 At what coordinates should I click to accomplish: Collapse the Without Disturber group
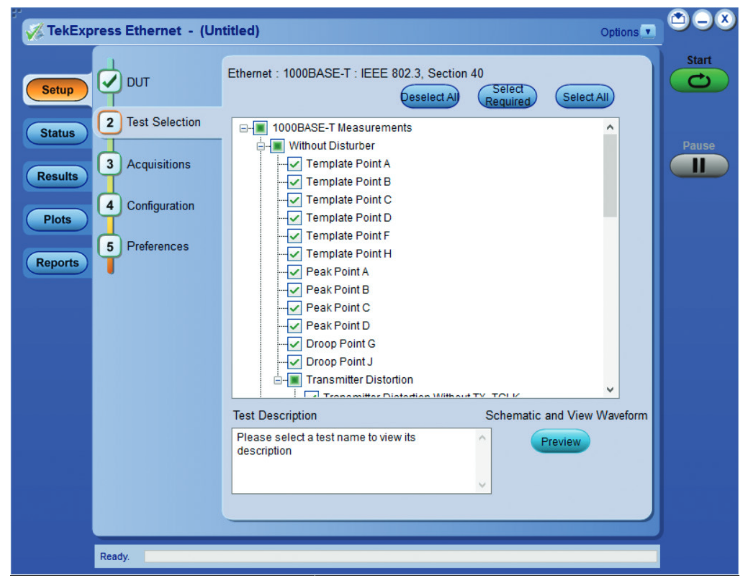click(x=262, y=146)
